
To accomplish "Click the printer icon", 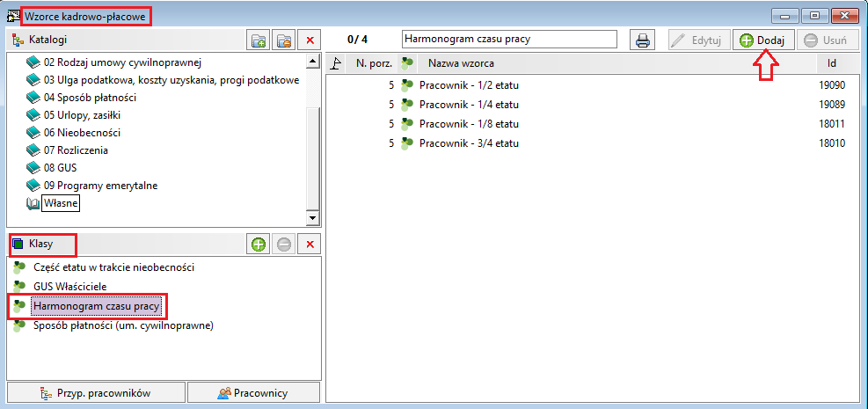I will (x=642, y=40).
